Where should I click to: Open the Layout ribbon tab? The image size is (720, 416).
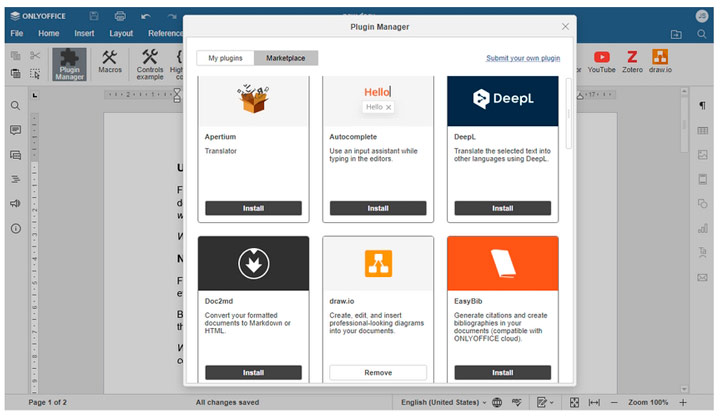click(121, 34)
